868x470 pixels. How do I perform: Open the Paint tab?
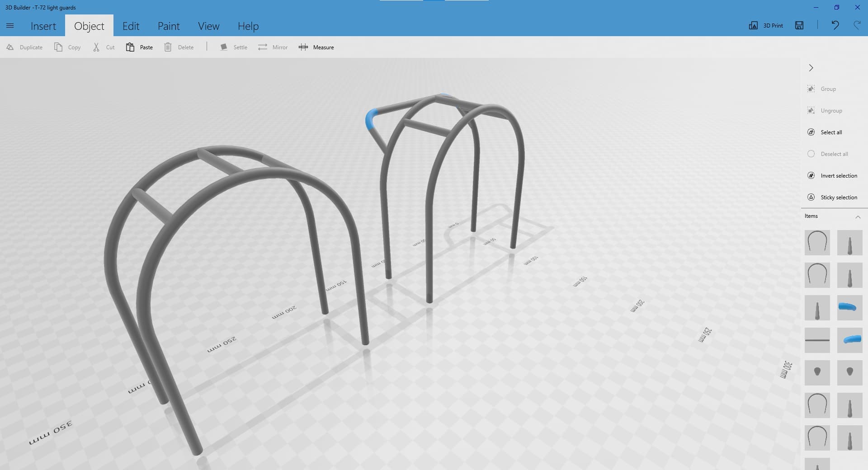point(169,26)
